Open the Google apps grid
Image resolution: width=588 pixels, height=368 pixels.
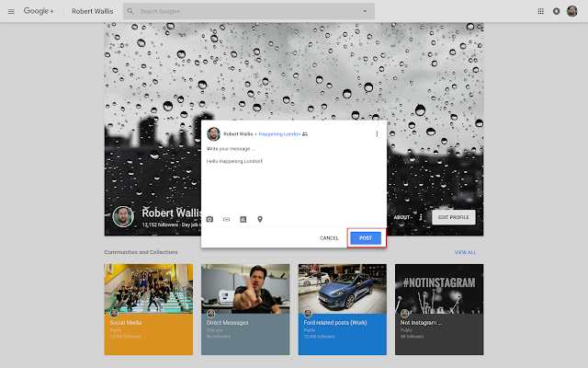click(x=540, y=11)
